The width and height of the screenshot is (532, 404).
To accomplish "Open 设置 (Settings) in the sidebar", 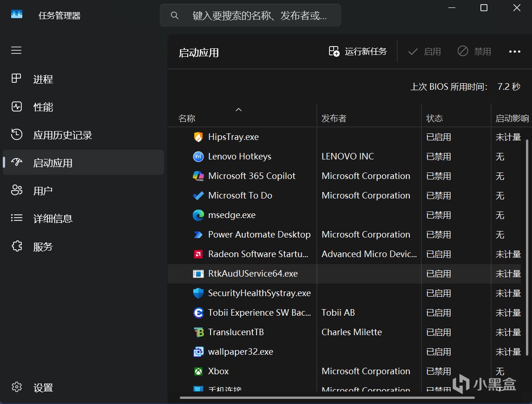I will (43, 388).
